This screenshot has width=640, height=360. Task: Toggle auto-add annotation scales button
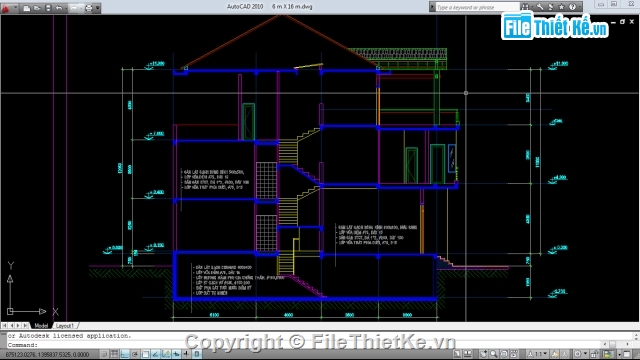(564, 354)
